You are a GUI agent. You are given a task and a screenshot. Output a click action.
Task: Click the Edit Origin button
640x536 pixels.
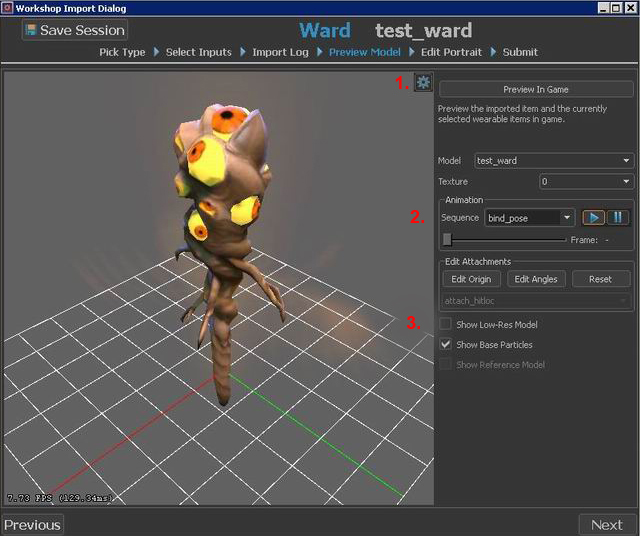click(471, 279)
